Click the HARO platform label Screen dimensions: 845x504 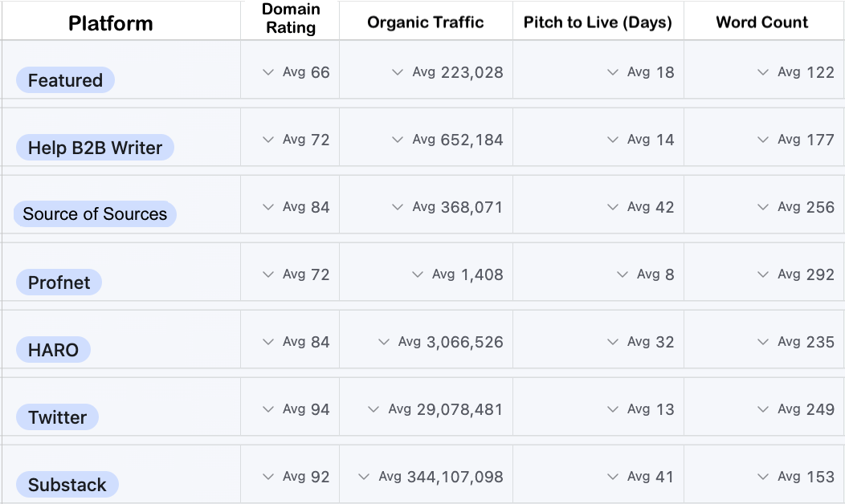coord(53,349)
